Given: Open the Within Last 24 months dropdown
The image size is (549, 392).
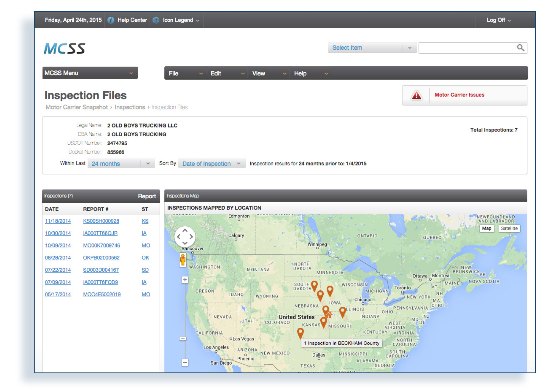Looking at the screenshot, I should pos(121,163).
